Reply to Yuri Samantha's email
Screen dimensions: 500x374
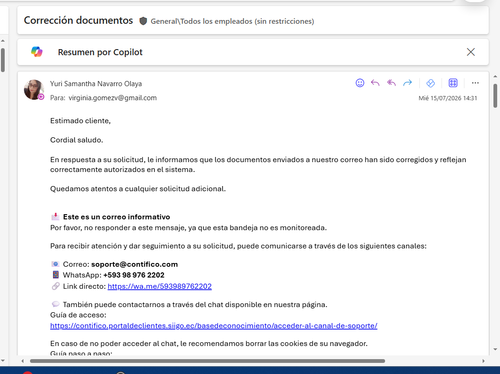tap(375, 83)
